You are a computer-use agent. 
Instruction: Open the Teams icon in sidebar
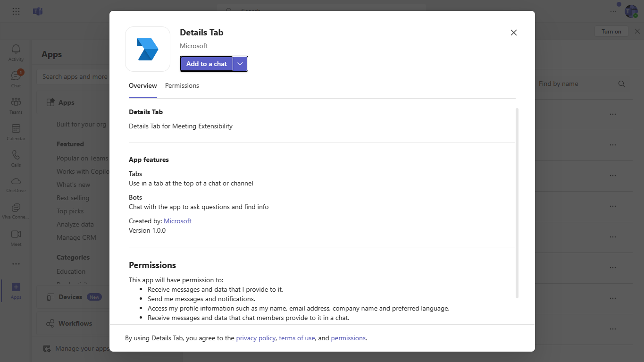[16, 105]
